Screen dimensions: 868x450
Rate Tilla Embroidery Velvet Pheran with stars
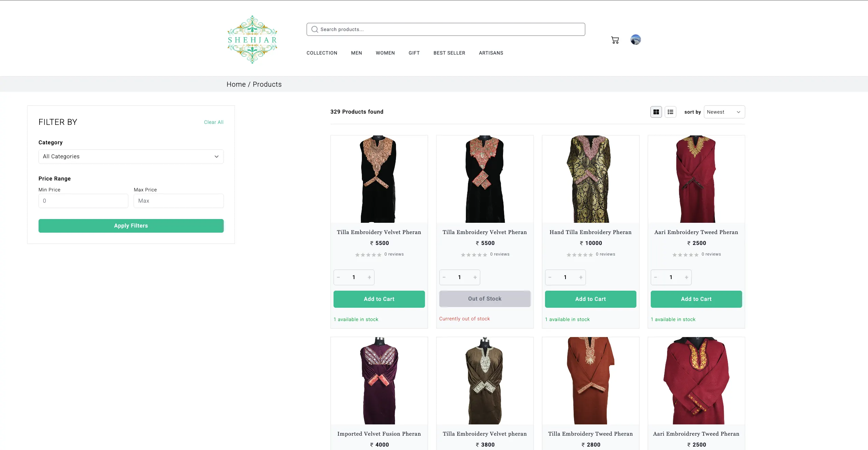(368, 255)
